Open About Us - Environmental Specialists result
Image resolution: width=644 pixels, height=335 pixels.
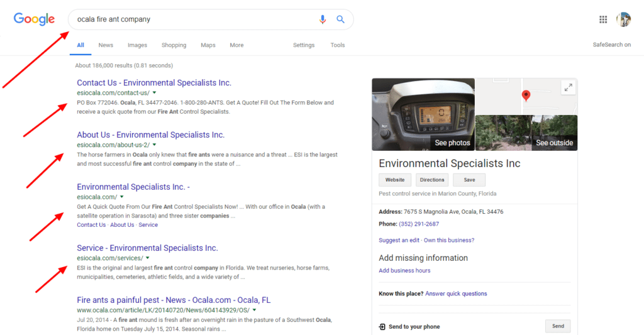click(151, 135)
